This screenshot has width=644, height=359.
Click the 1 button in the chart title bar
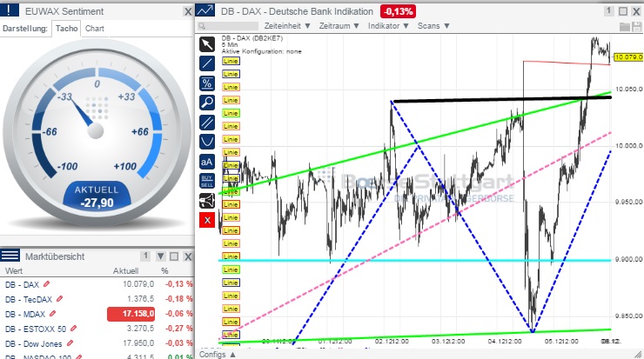(x=608, y=10)
